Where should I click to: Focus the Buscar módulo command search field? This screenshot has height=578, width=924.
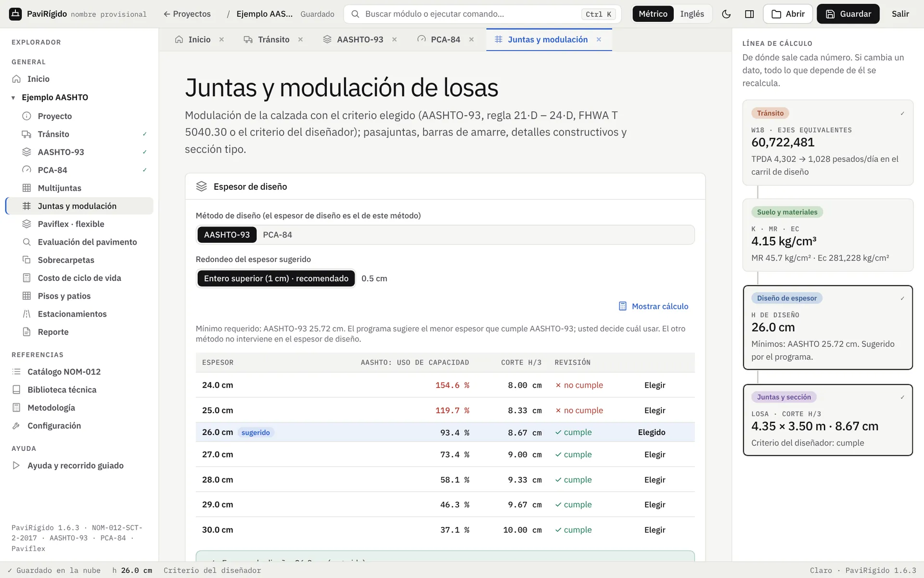(482, 14)
